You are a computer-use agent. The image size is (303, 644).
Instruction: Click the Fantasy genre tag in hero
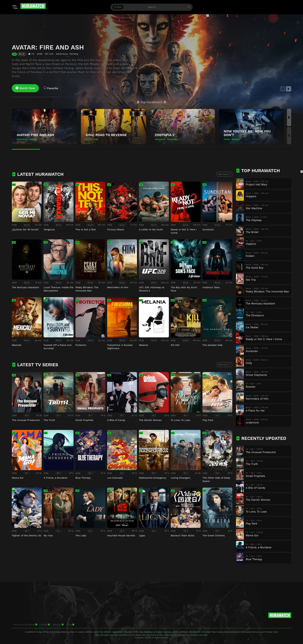point(74,54)
